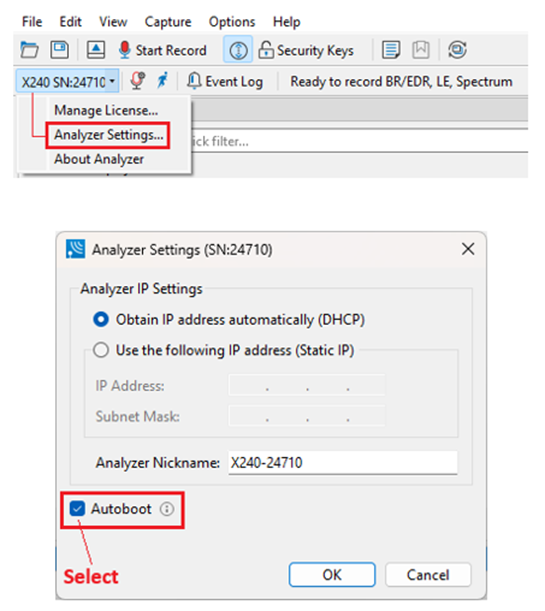545x611 pixels.
Task: Choose Manage License... from the dropdown menu
Action: pyautogui.click(x=106, y=111)
